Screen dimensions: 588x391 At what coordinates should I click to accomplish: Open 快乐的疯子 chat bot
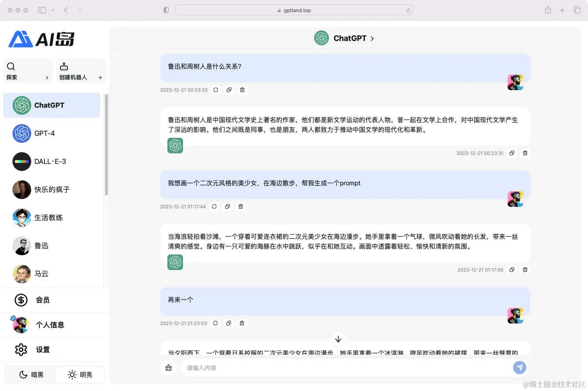pos(52,190)
